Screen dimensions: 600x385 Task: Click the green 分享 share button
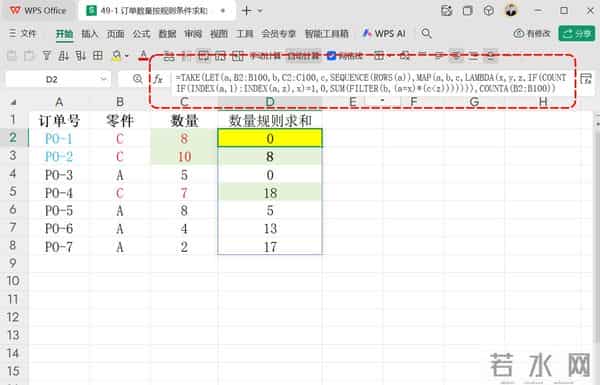(x=577, y=34)
